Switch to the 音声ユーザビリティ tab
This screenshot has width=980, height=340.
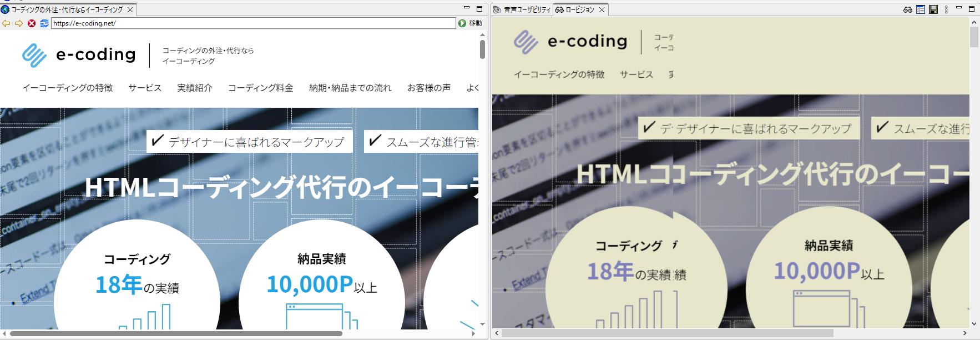pos(522,9)
